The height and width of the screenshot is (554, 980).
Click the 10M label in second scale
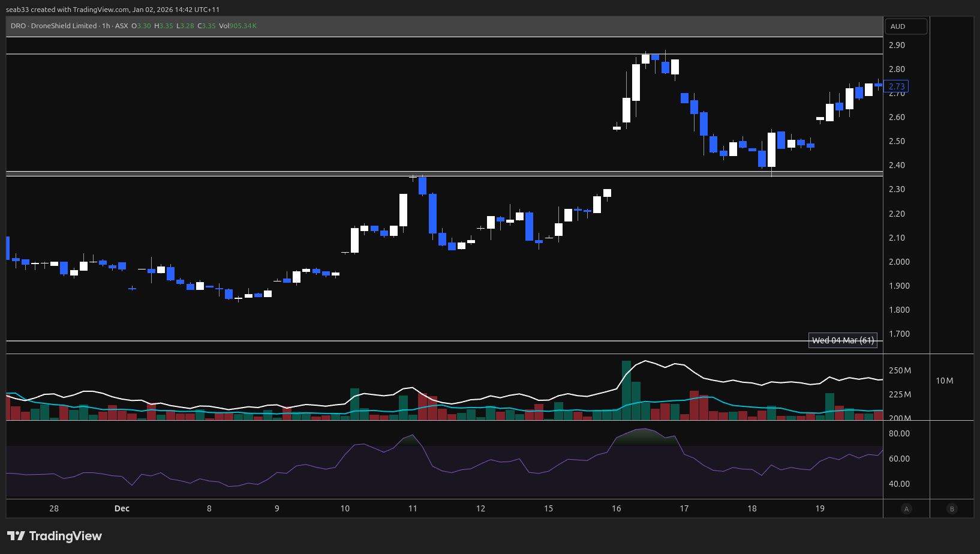944,381
